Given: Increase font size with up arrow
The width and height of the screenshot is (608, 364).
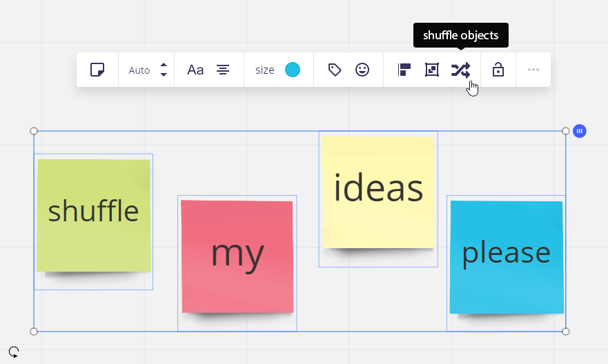Looking at the screenshot, I should [x=164, y=65].
